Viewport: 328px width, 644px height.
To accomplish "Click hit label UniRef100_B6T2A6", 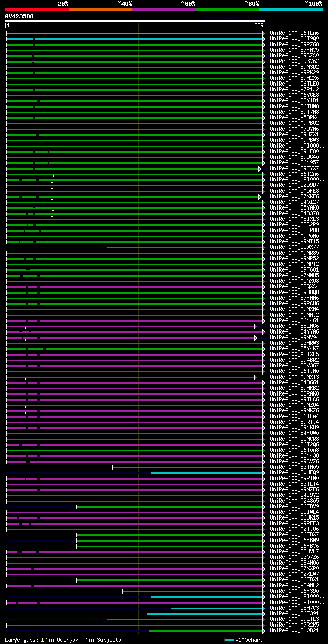I will pos(294,174).
